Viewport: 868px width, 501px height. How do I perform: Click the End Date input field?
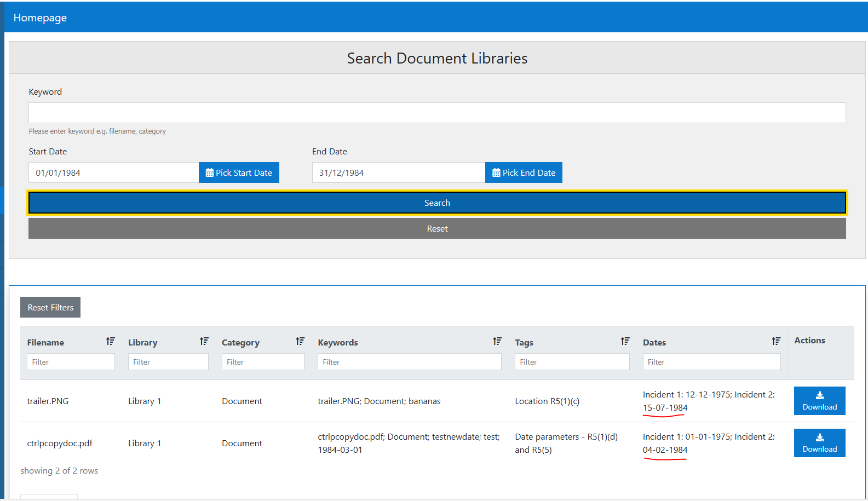tap(399, 172)
